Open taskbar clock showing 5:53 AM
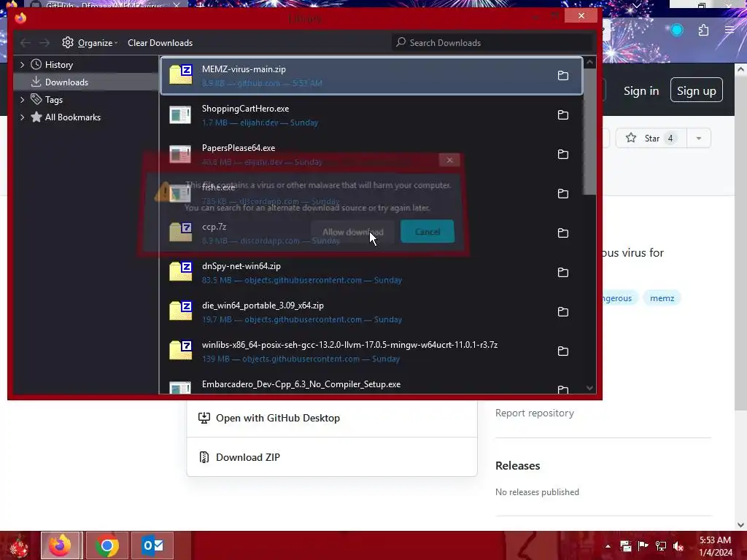 [x=715, y=546]
